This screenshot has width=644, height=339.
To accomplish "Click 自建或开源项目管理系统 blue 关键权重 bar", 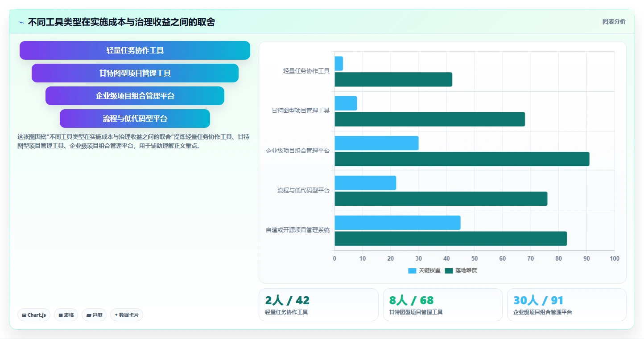I will 397,223.
